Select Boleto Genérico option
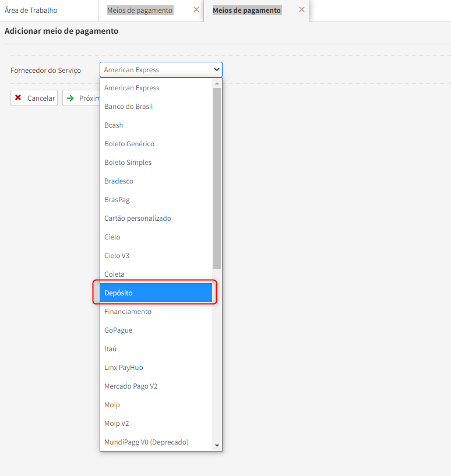Screen dimensions: 451x476 (x=156, y=143)
